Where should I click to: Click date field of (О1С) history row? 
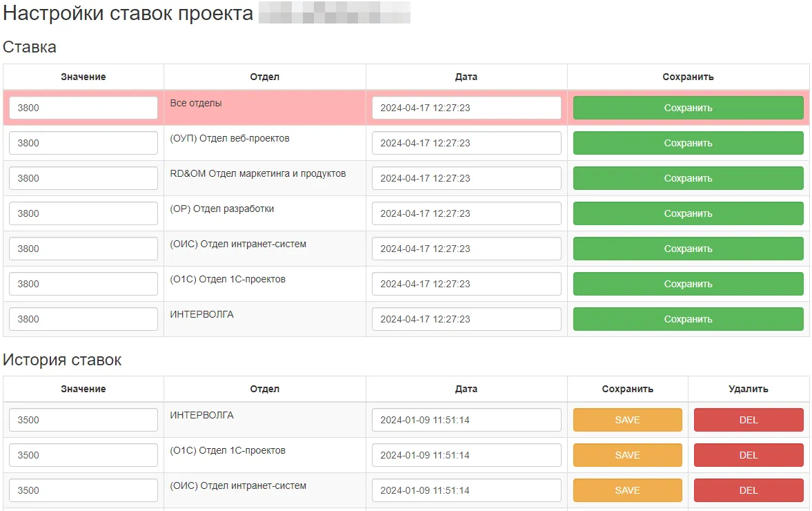(x=466, y=455)
